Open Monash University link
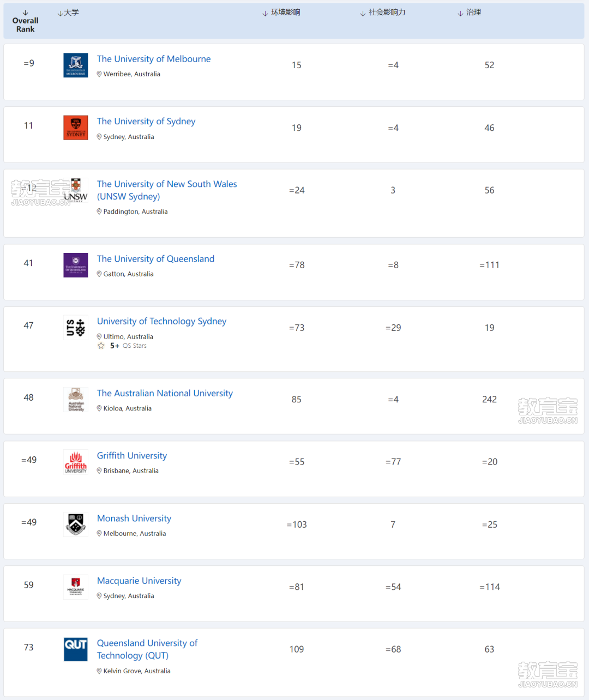The height and width of the screenshot is (700, 589). tap(134, 518)
